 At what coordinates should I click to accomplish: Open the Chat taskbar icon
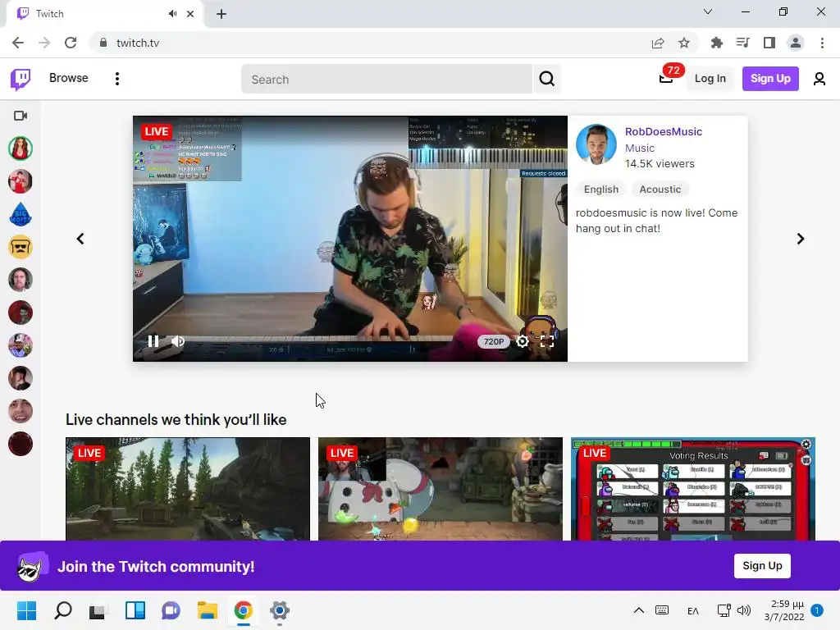(171, 610)
